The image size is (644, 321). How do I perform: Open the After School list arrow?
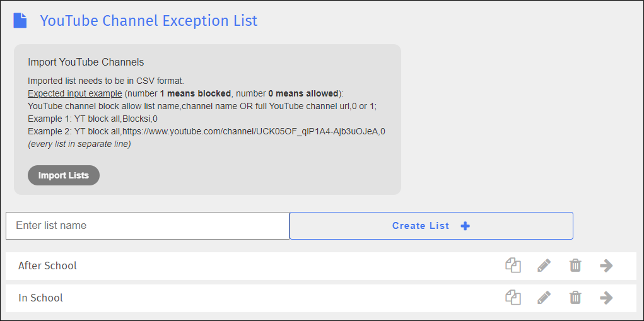pyautogui.click(x=606, y=266)
